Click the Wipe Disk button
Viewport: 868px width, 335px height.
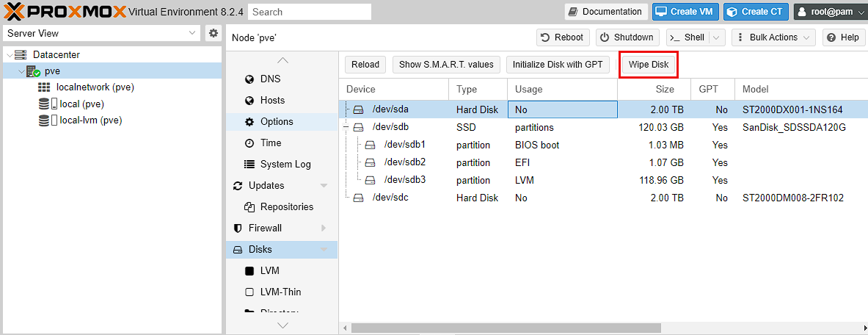coord(648,65)
